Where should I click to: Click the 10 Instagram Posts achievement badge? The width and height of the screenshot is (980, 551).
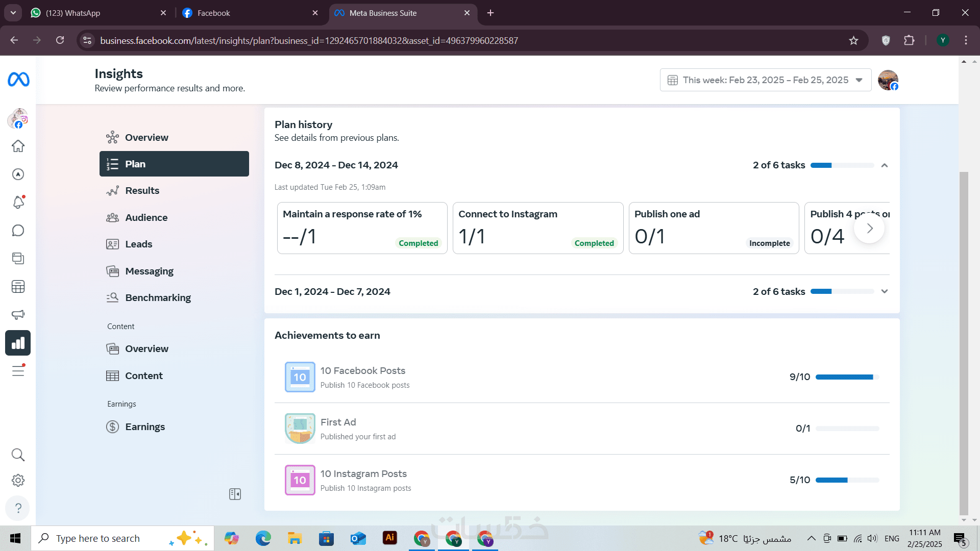[300, 480]
